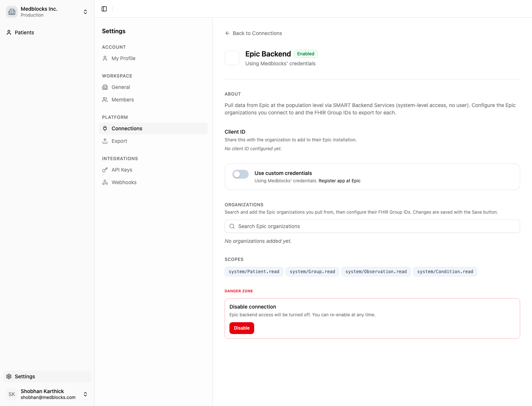The width and height of the screenshot is (532, 406).
Task: Click the shobhan@medblocks.com email text
Action: click(x=48, y=398)
